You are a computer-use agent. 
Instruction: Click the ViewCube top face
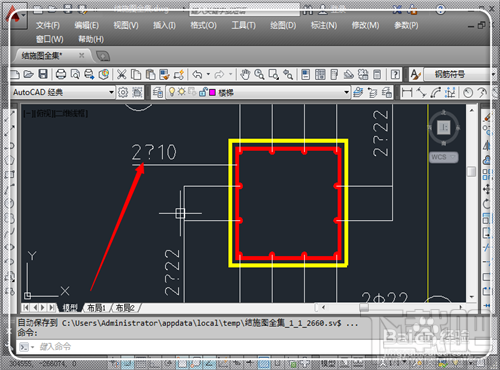[x=444, y=127]
